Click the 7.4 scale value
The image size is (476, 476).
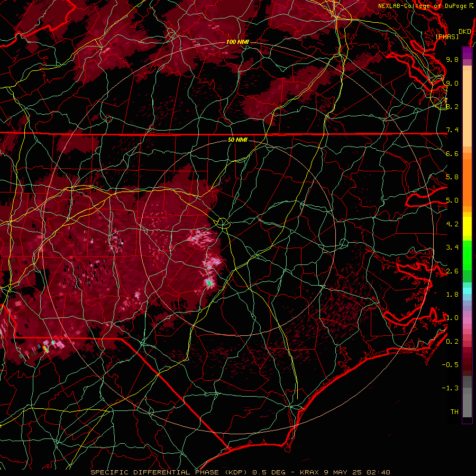pyautogui.click(x=452, y=130)
